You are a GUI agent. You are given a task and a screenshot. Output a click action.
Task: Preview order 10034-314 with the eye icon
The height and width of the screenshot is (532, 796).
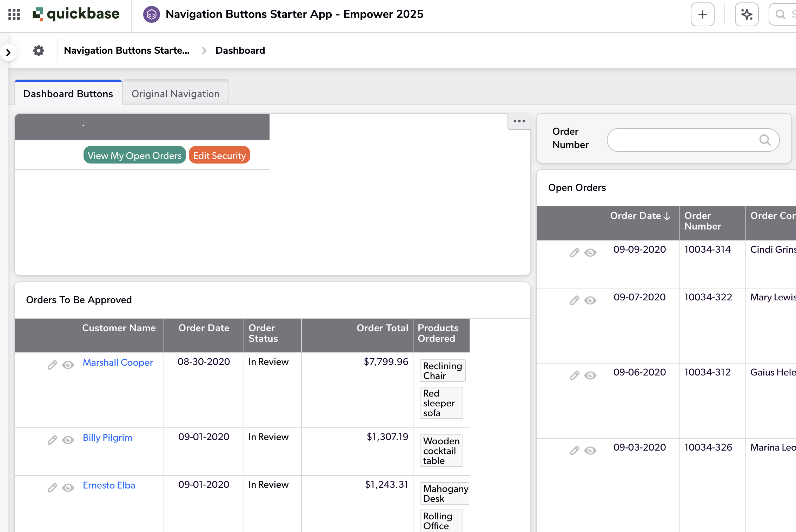pos(590,253)
